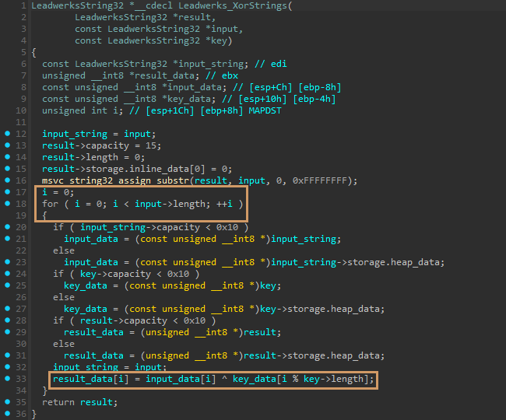Click the ++i increment on line 18

point(224,204)
